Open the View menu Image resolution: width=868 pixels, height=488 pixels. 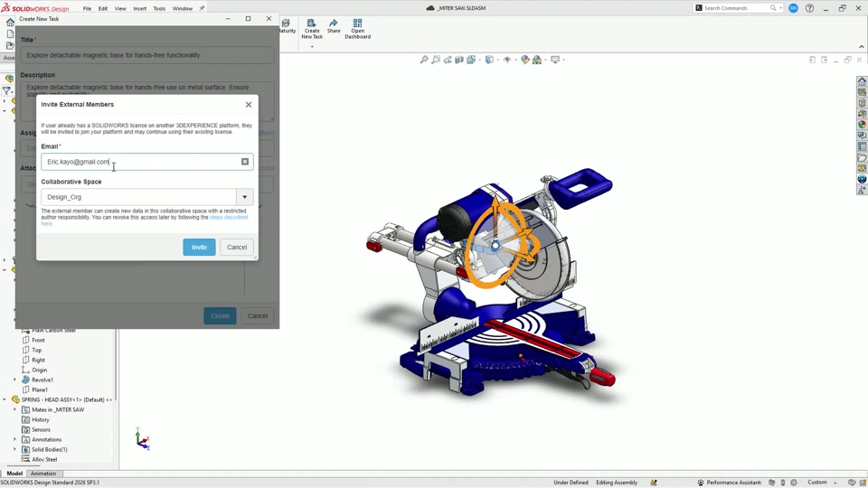[x=120, y=8]
